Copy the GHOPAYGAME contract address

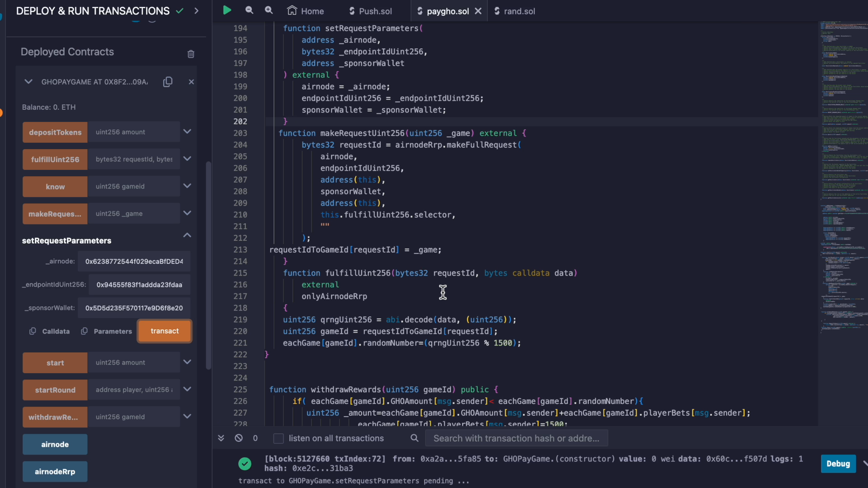168,82
